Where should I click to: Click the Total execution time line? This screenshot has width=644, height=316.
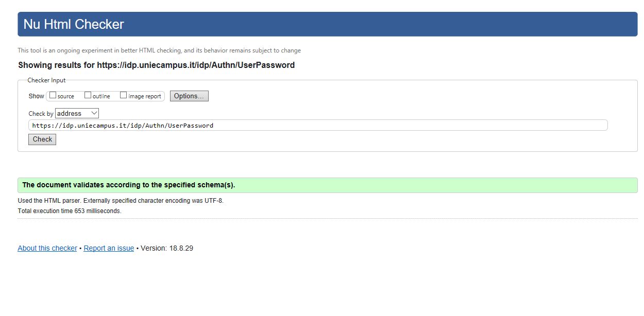pyautogui.click(x=70, y=211)
